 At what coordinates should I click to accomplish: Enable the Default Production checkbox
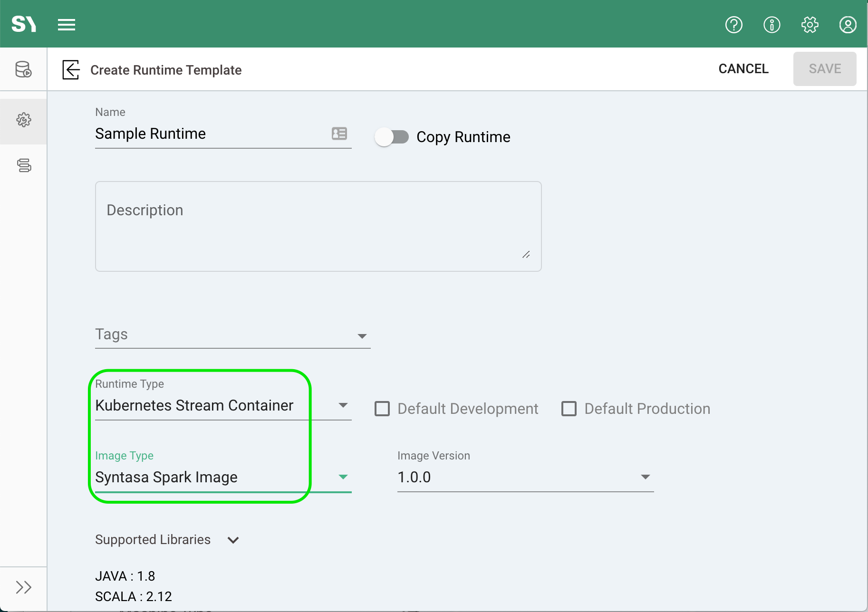[x=569, y=409]
